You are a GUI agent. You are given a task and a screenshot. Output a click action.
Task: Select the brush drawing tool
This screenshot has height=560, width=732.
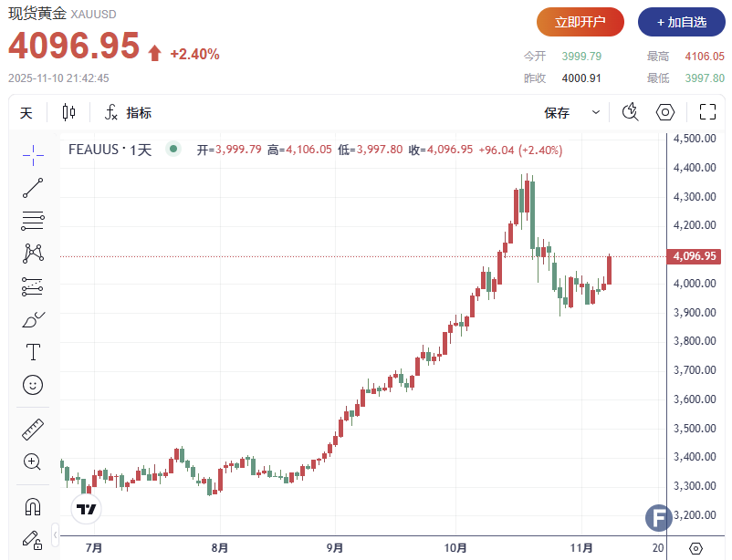click(33, 320)
